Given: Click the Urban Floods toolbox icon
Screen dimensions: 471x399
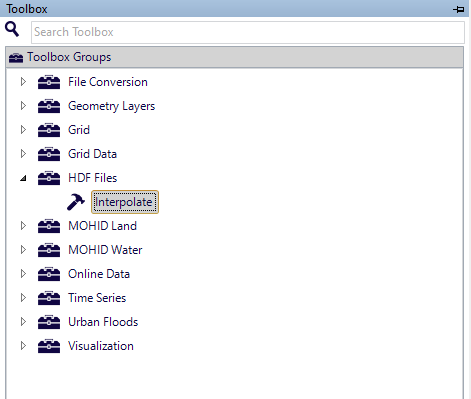Looking at the screenshot, I should point(49,322).
